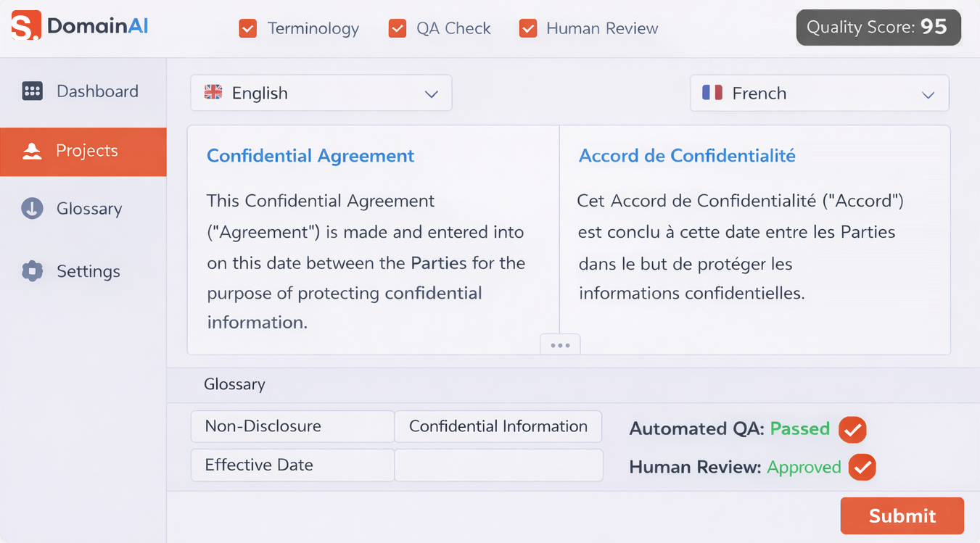980x543 pixels.
Task: Toggle the Terminology checkbox
Action: pos(248,29)
